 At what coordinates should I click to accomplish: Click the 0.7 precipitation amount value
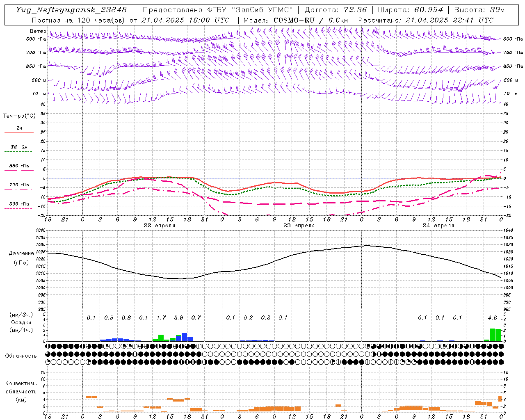[196, 317]
